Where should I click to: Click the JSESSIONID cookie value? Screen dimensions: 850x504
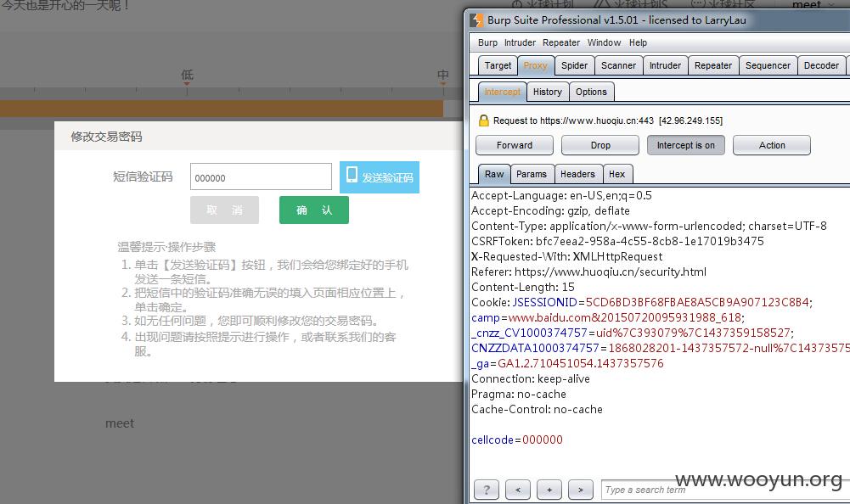[x=697, y=302]
